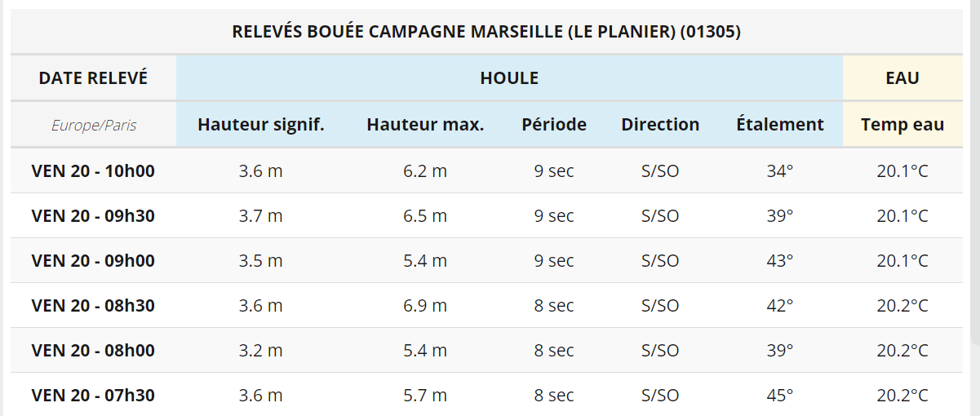The width and height of the screenshot is (980, 416).
Task: Click the 6.9 m max height value
Action: tap(425, 306)
